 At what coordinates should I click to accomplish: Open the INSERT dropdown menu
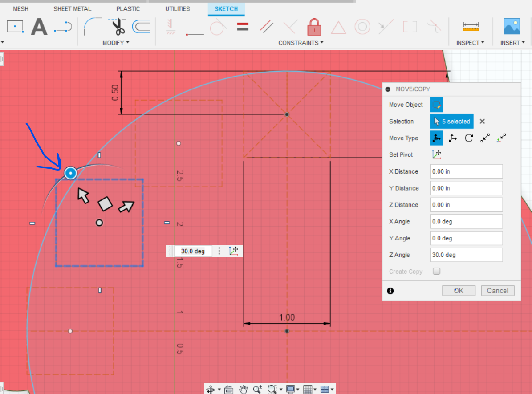(513, 43)
